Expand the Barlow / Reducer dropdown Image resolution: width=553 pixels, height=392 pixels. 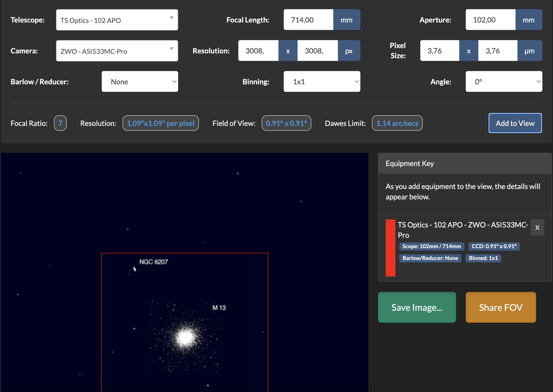[x=140, y=82]
